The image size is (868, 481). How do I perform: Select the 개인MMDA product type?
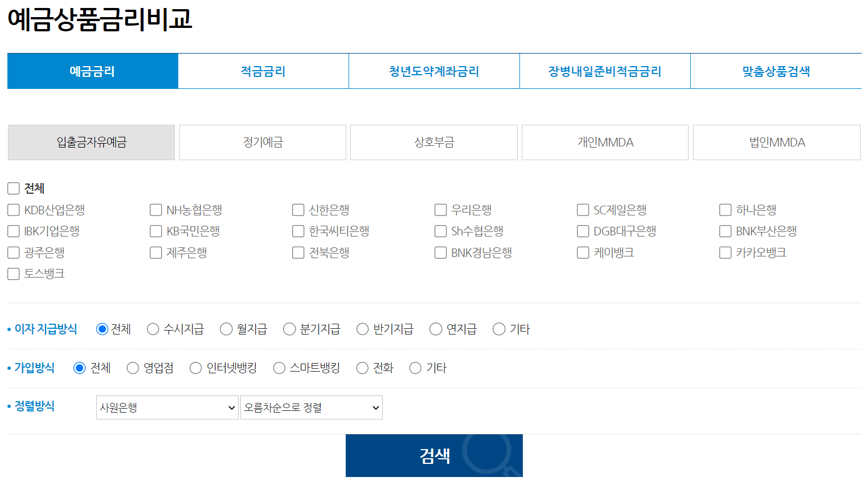point(605,142)
